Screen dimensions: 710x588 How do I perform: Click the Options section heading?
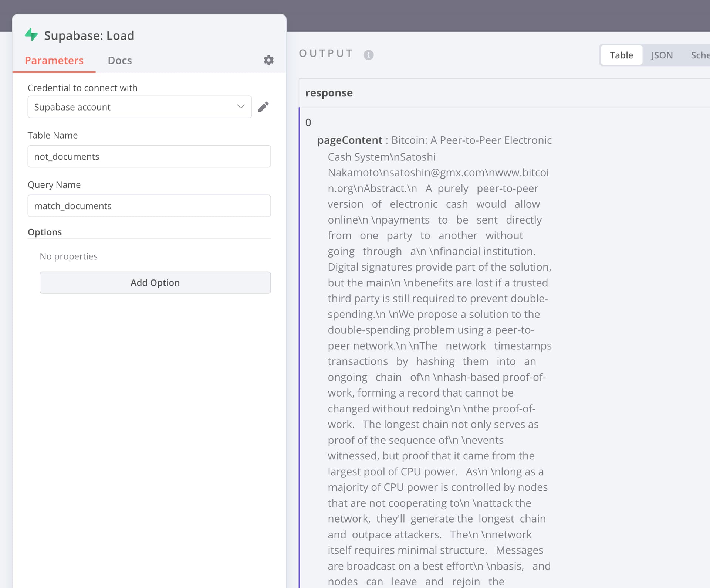click(45, 232)
